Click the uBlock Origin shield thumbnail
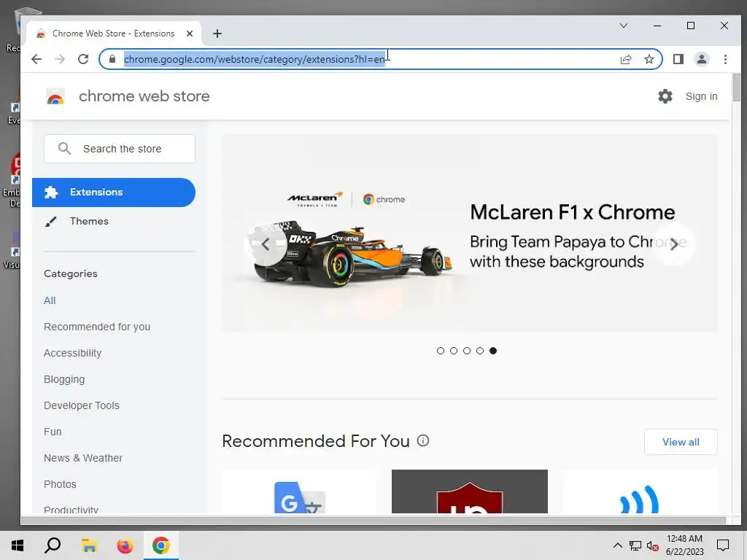747x560 pixels. tap(470, 492)
